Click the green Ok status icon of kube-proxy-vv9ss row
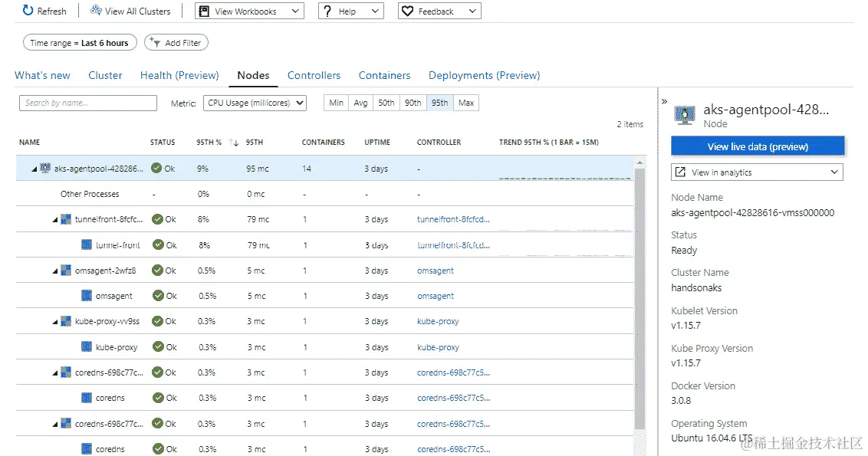Screen dimensions: 868x456 pos(157,321)
